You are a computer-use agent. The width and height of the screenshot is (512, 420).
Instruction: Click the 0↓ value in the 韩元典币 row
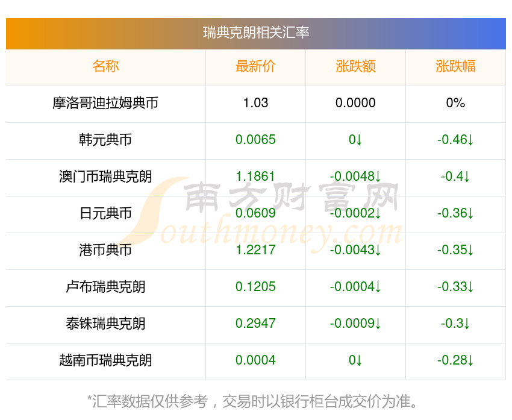tap(355, 140)
